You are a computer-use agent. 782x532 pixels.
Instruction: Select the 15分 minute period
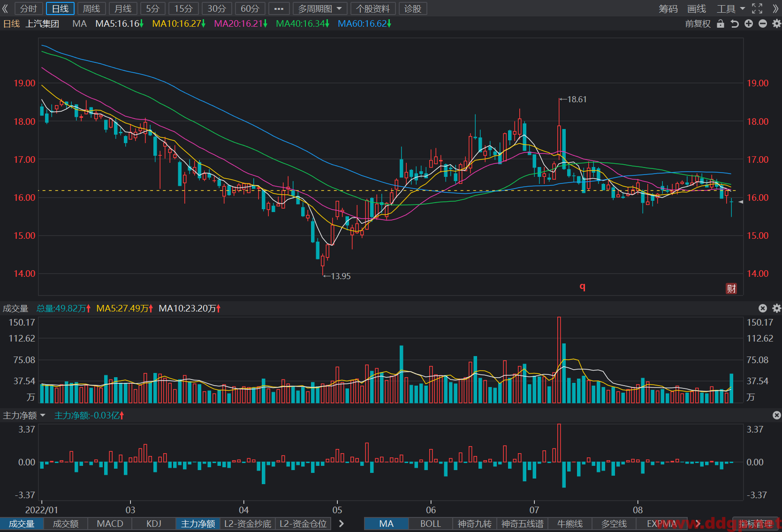(x=183, y=8)
